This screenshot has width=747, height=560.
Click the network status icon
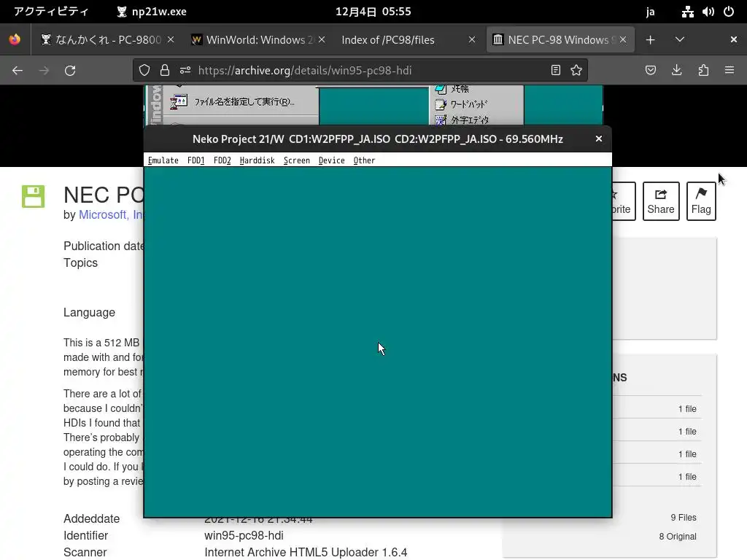[x=687, y=12]
